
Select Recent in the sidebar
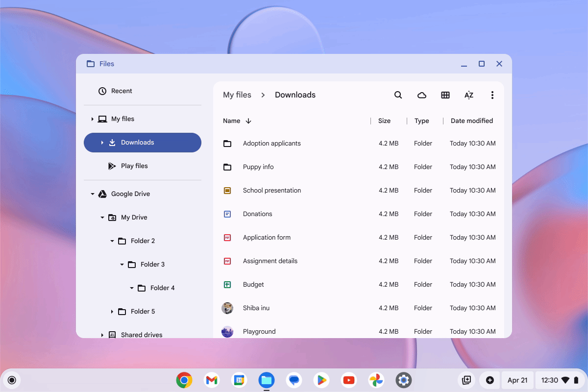(143, 91)
